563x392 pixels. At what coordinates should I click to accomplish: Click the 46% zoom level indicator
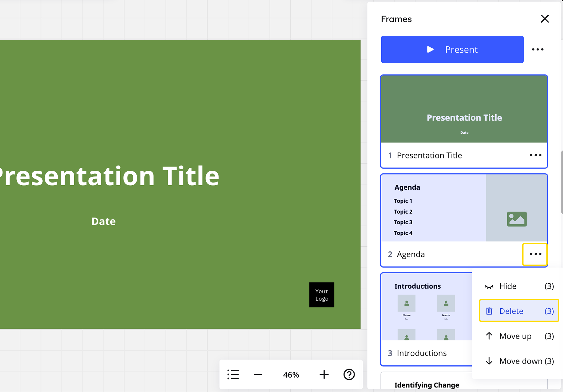click(291, 374)
